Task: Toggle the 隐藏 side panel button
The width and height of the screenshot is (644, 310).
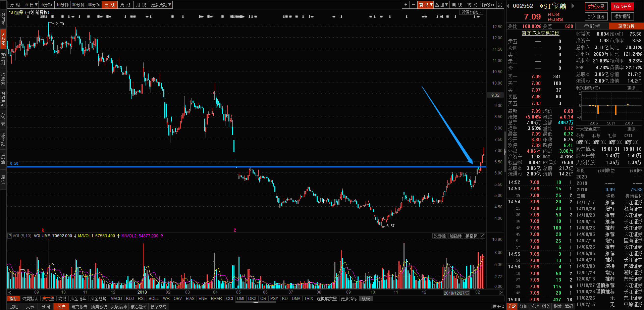Action: pos(488,5)
